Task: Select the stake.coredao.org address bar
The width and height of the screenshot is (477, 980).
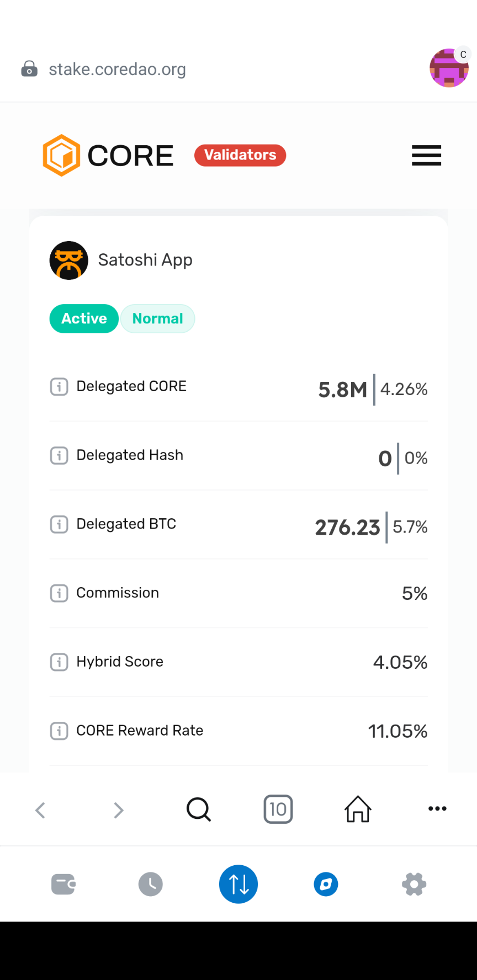Action: (117, 70)
